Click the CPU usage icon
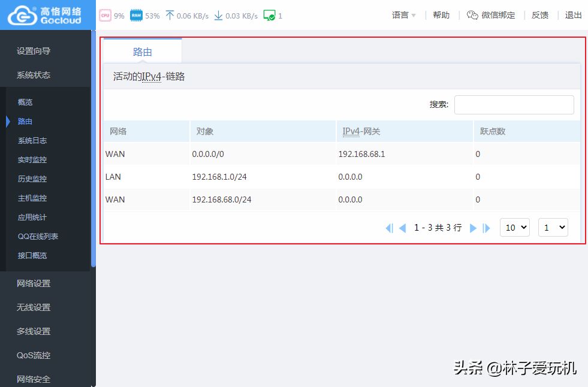Viewport: 588px width, 387px height. tap(105, 16)
